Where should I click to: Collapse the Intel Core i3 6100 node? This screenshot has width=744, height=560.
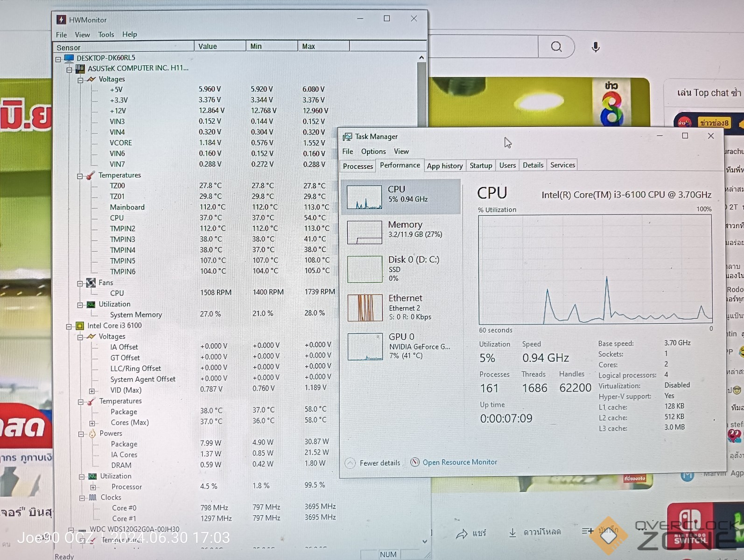(x=69, y=326)
